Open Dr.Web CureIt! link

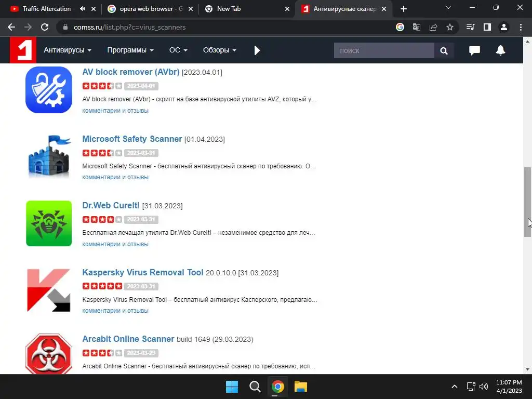tap(111, 206)
